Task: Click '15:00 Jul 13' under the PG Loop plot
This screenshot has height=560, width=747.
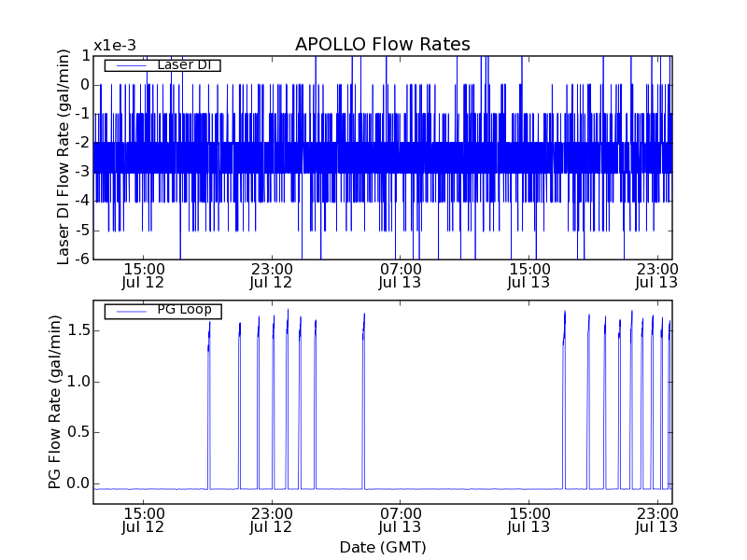Action: tap(529, 521)
